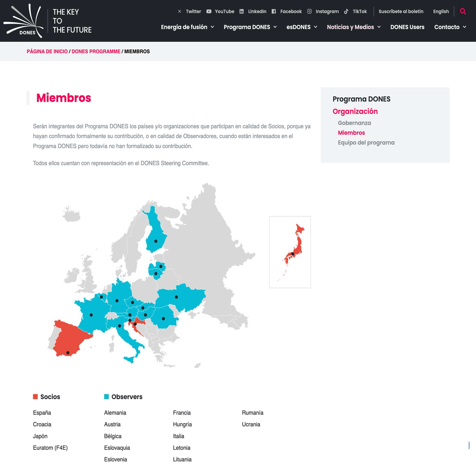
Task: Expand the Energía de fusión menu chevron
Action: tap(212, 27)
